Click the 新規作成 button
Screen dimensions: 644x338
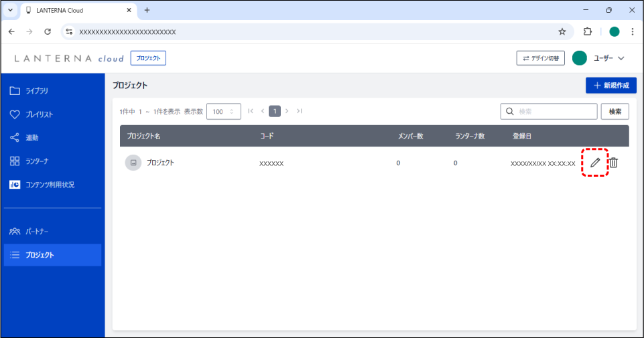[x=610, y=86]
